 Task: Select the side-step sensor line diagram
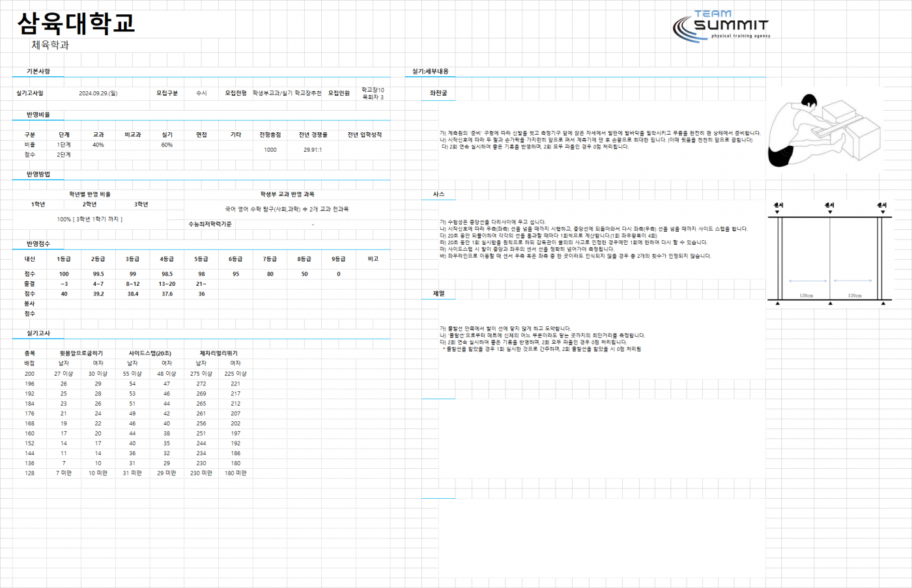829,254
